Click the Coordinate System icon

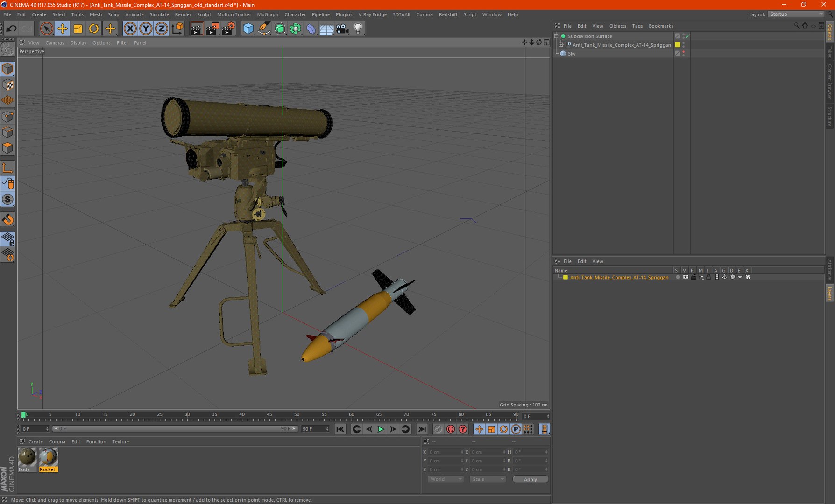[177, 28]
